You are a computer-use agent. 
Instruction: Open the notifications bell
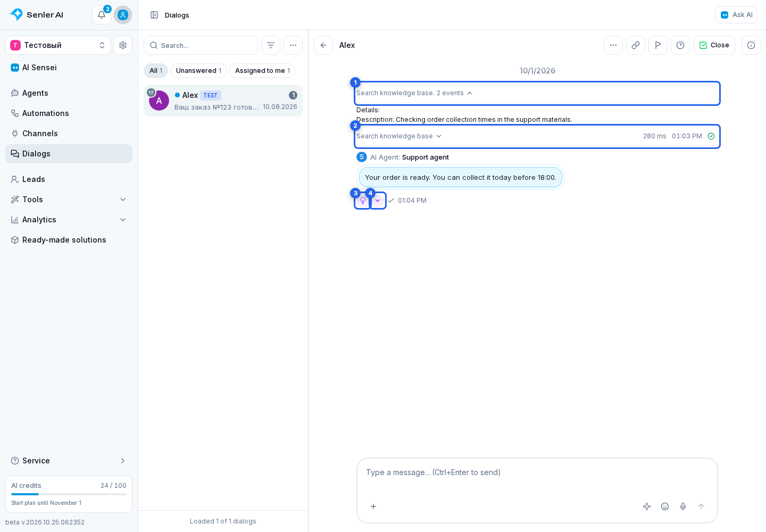pyautogui.click(x=102, y=15)
